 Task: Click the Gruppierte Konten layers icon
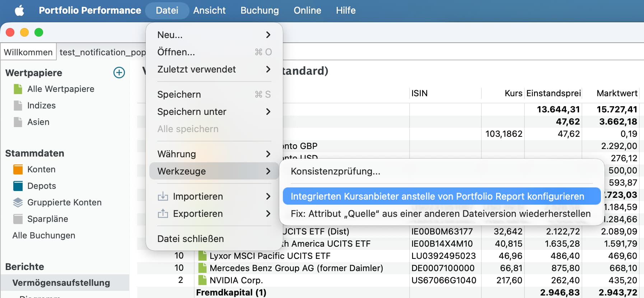tap(18, 202)
